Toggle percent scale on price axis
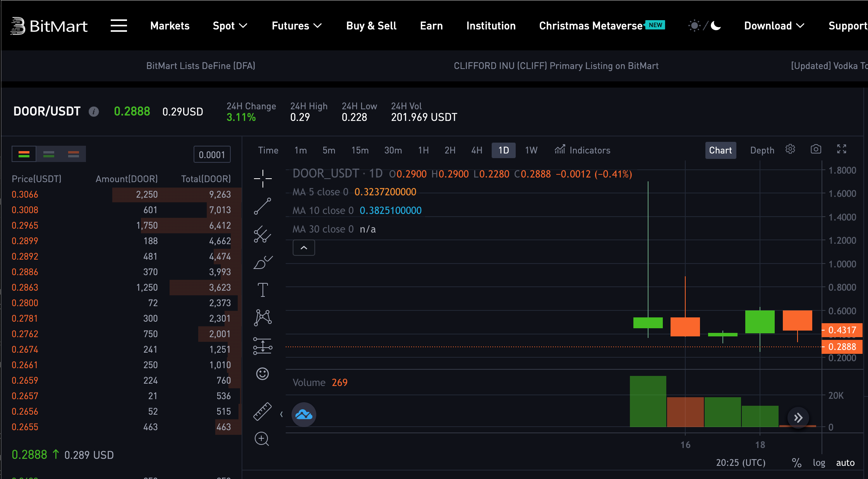The image size is (868, 479). pos(796,463)
